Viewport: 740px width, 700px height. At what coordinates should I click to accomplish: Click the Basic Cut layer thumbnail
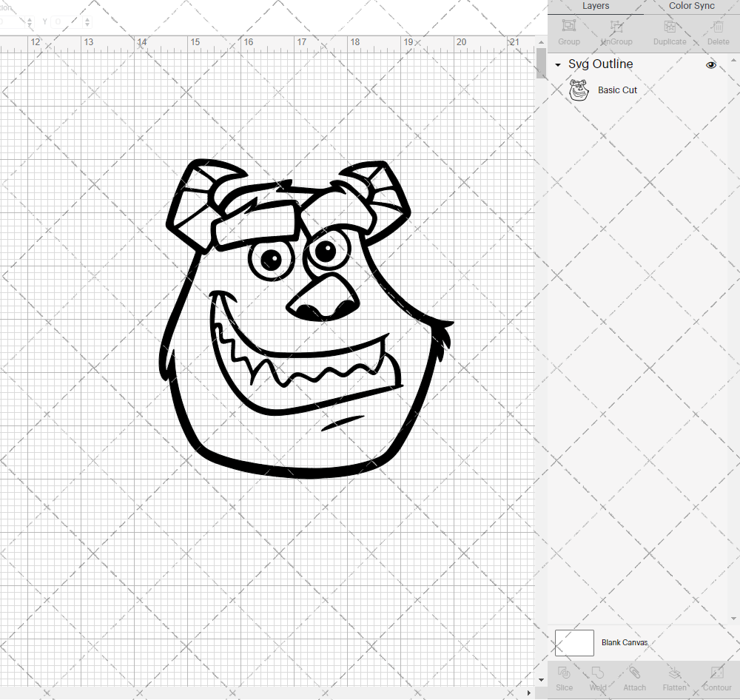click(578, 90)
